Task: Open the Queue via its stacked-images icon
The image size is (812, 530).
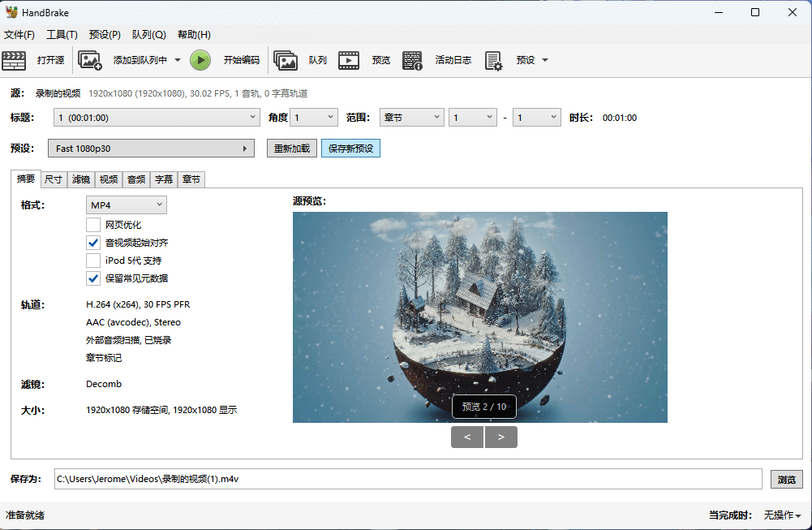Action: click(x=286, y=60)
